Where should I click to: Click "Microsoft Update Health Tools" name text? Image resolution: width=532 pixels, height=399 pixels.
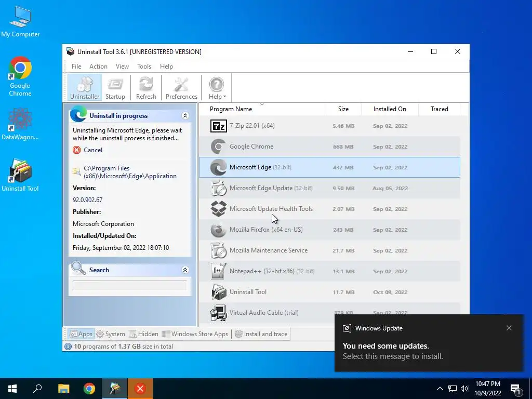(x=271, y=209)
